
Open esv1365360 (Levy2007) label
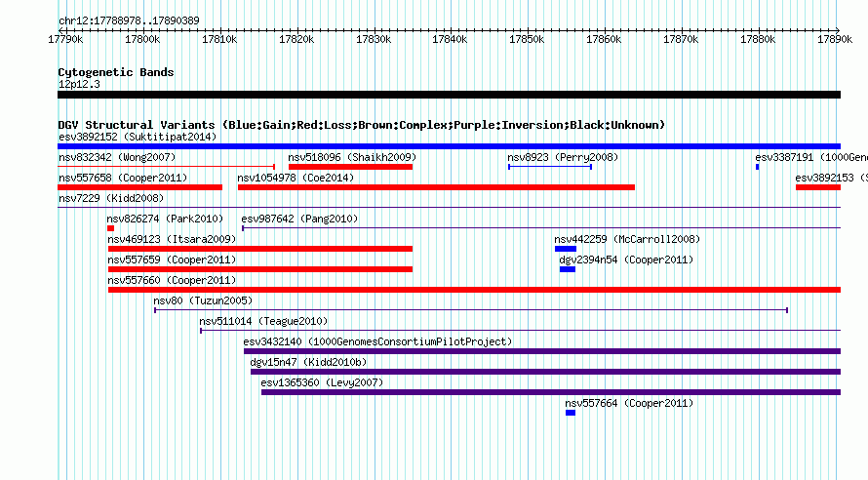(x=322, y=382)
